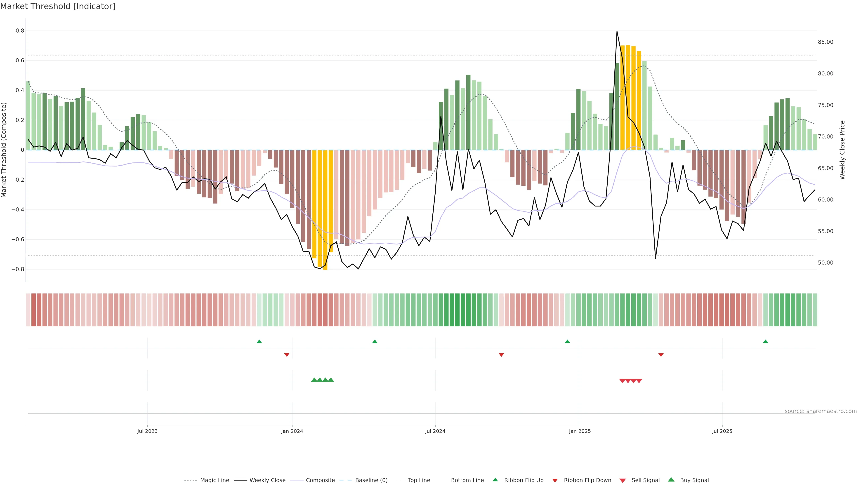868x488 pixels.
Task: Click Ribbon Flip Down legend triangle
Action: [555, 481]
